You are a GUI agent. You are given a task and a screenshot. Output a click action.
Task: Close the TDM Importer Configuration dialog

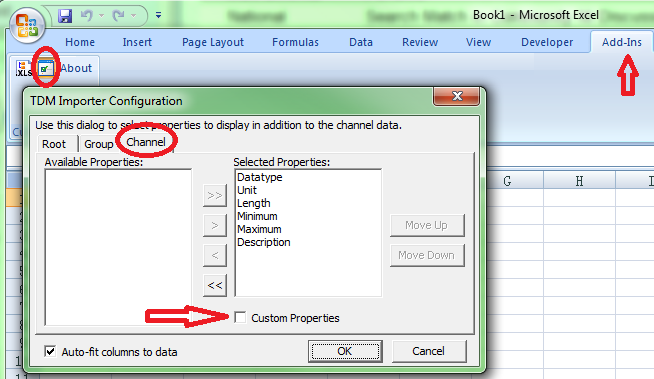coord(457,96)
